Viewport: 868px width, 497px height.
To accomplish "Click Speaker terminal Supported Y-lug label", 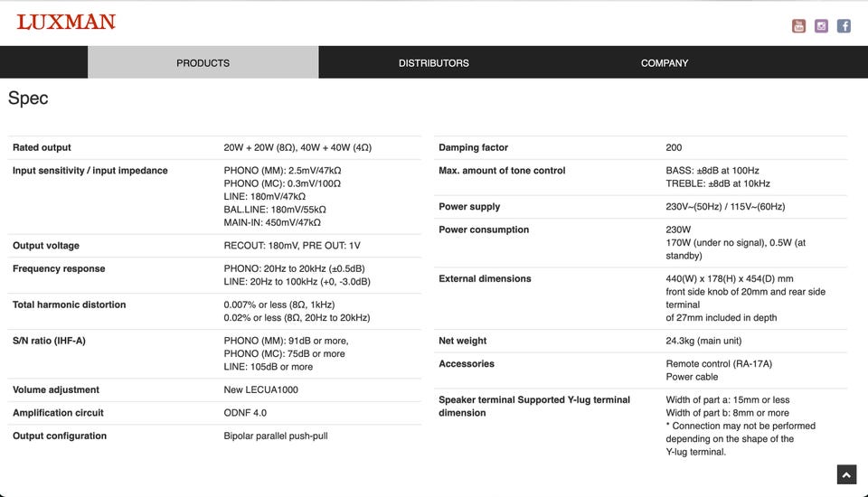I will [x=534, y=407].
